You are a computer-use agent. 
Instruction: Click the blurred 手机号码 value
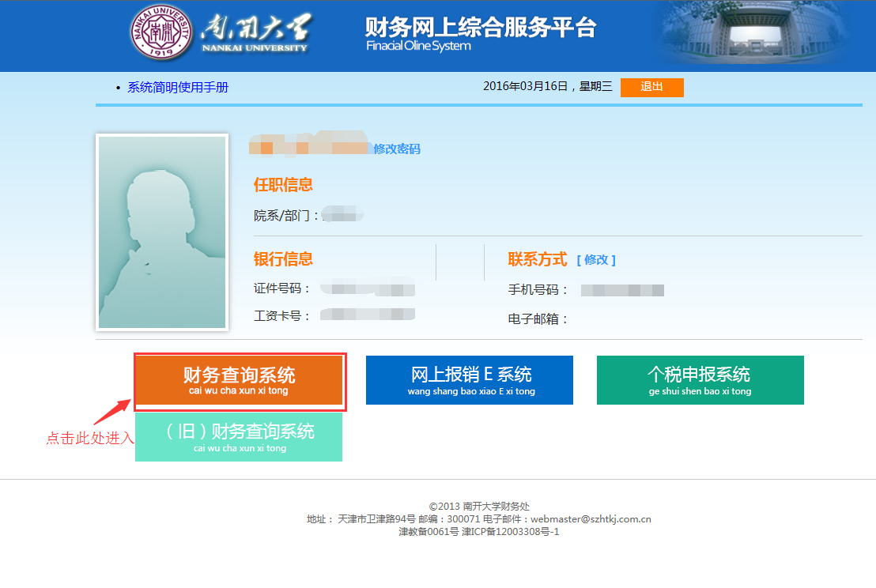(622, 290)
